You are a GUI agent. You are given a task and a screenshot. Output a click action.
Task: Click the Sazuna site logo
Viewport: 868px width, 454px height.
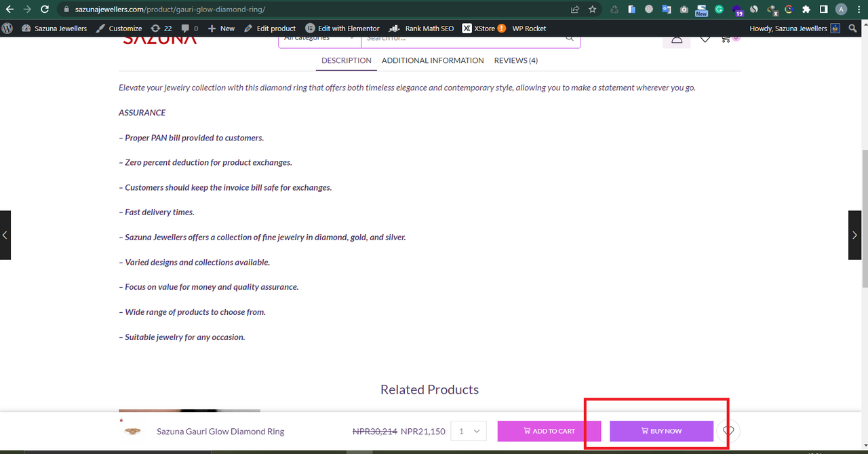pos(160,40)
